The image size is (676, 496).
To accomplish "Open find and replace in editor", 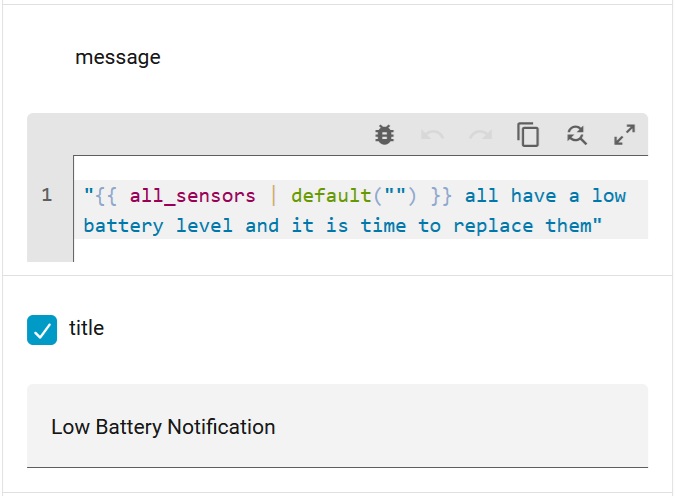I will click(x=576, y=135).
